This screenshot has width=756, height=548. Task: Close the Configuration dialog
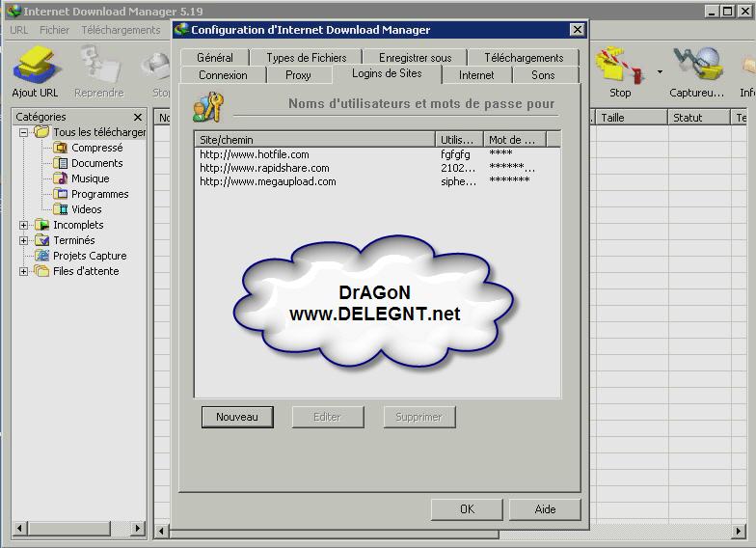coord(577,30)
